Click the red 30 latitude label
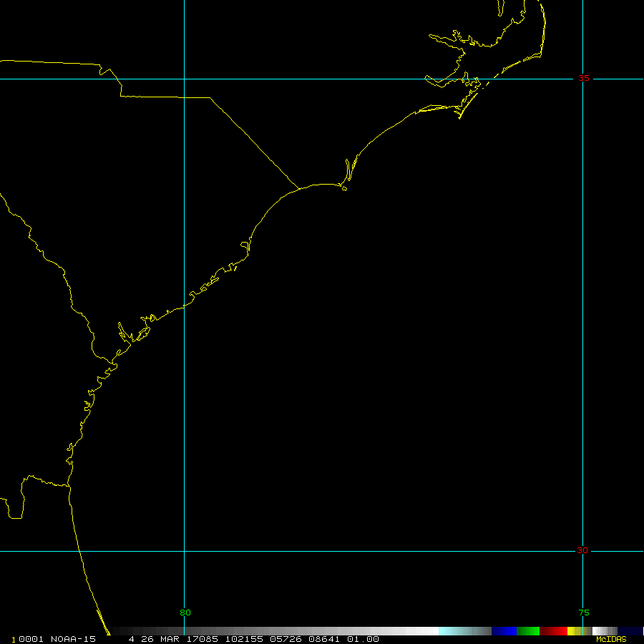Viewport: 644px width, 644px height. [582, 550]
